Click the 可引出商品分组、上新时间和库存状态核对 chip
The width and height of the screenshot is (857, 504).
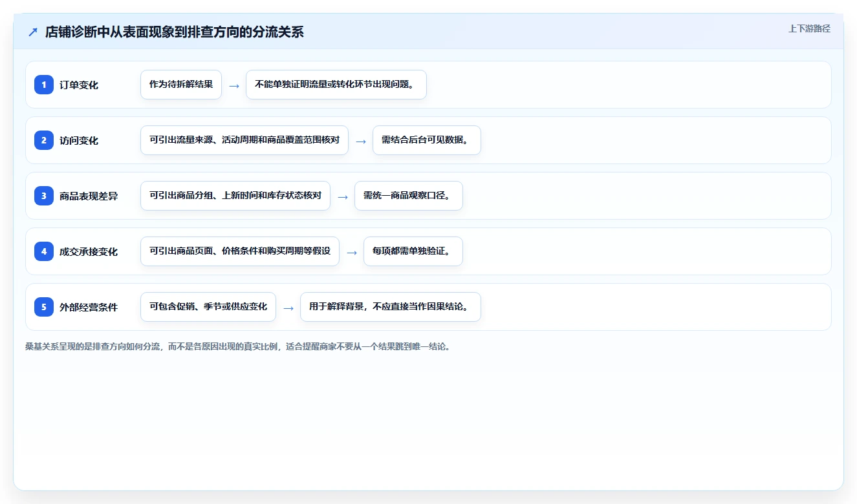click(235, 196)
